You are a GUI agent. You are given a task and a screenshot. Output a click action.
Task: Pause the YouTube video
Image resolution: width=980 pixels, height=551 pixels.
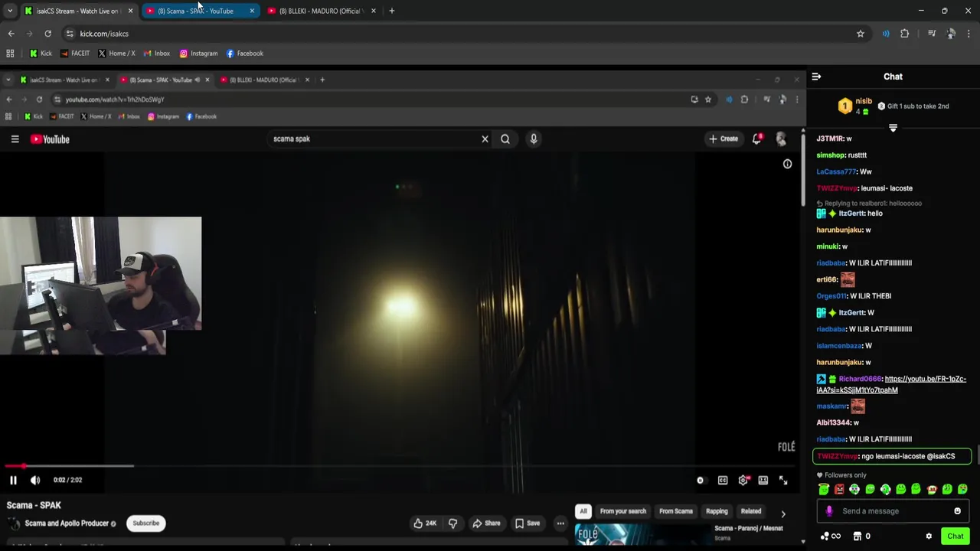[13, 480]
